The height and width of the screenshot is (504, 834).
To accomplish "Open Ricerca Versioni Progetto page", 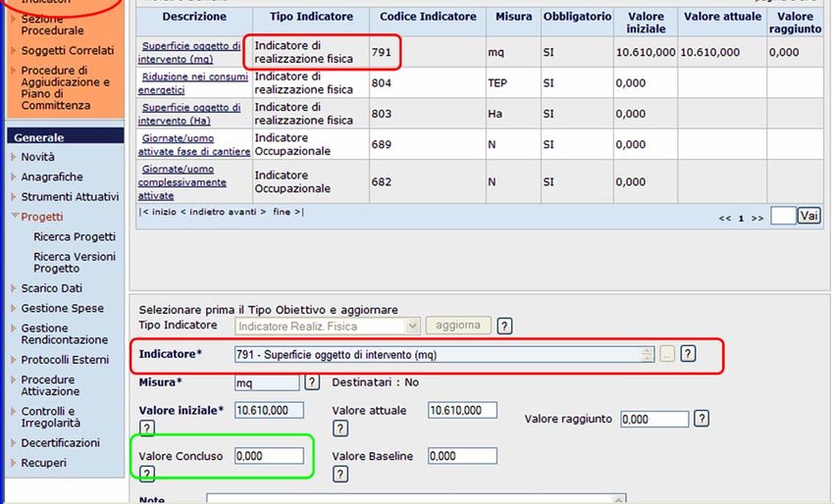I will click(x=75, y=262).
